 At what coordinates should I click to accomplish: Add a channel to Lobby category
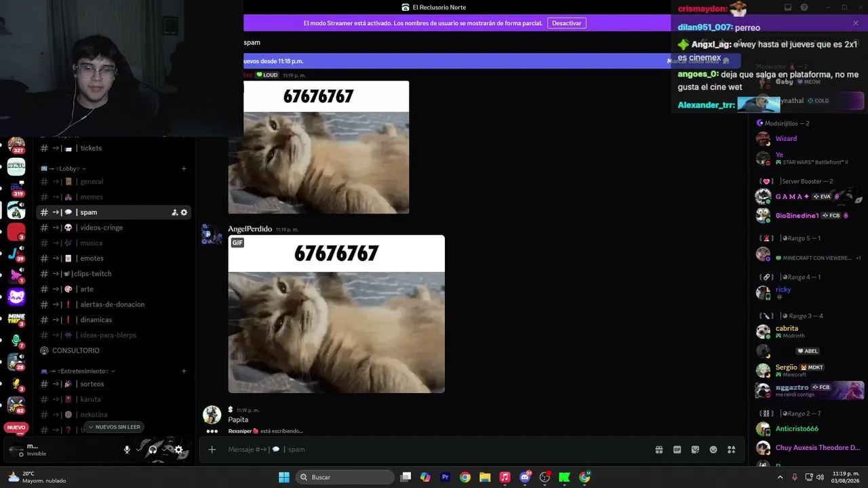tap(184, 168)
